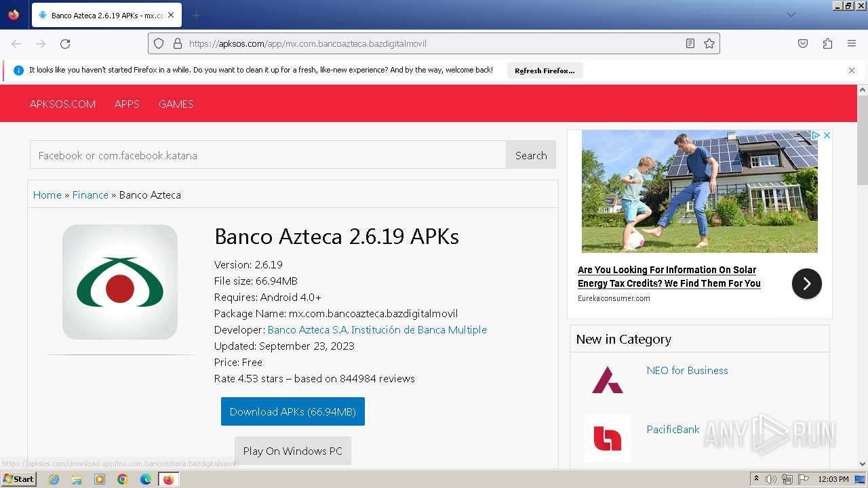Click the solar panel ad image
The width and height of the screenshot is (868, 488).
[x=700, y=191]
